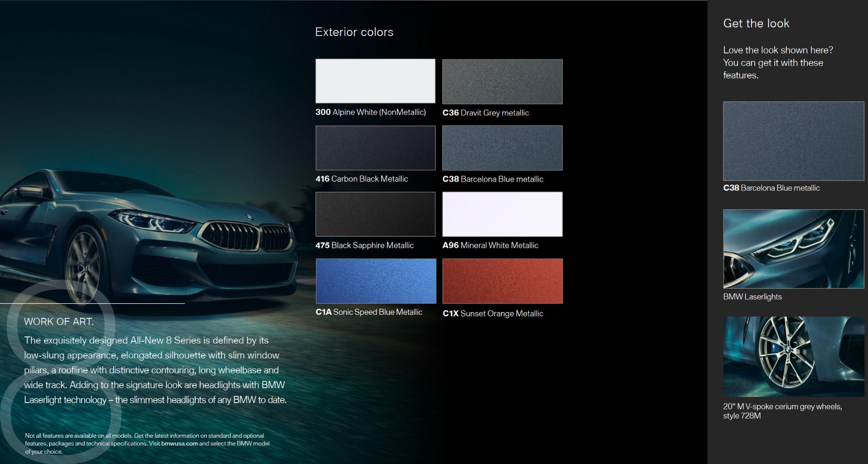Select the Mineral White Metallic swatch
868x464 pixels.
tap(502, 214)
